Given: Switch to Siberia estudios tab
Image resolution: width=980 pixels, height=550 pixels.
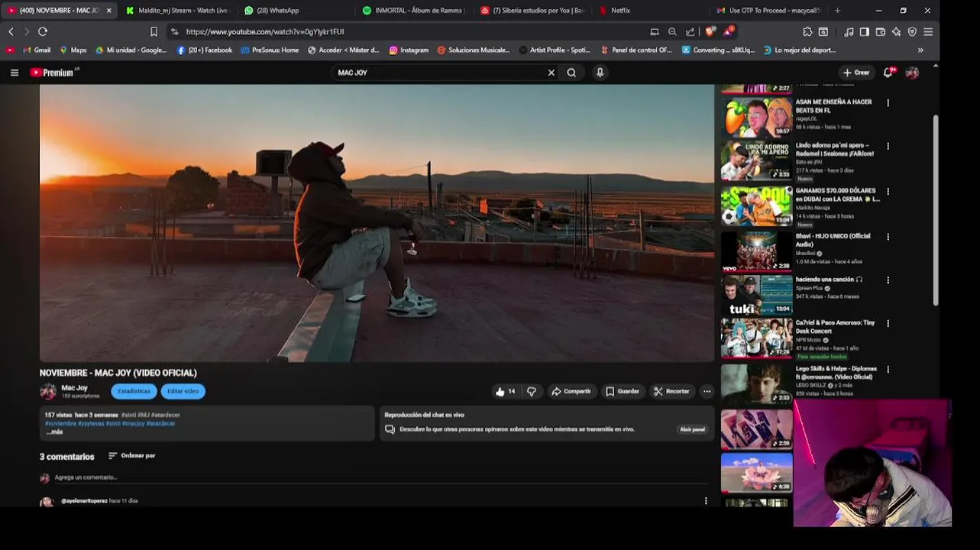Looking at the screenshot, I should [x=531, y=11].
